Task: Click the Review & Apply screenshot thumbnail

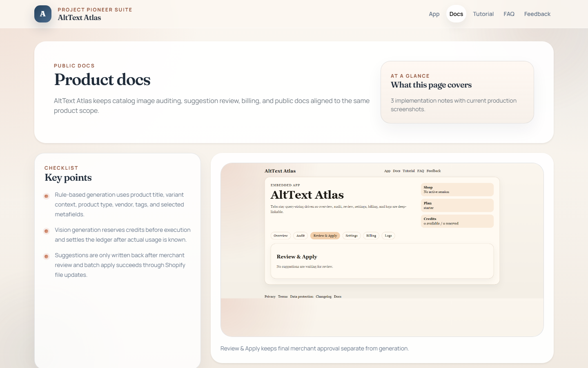Action: 382,250
